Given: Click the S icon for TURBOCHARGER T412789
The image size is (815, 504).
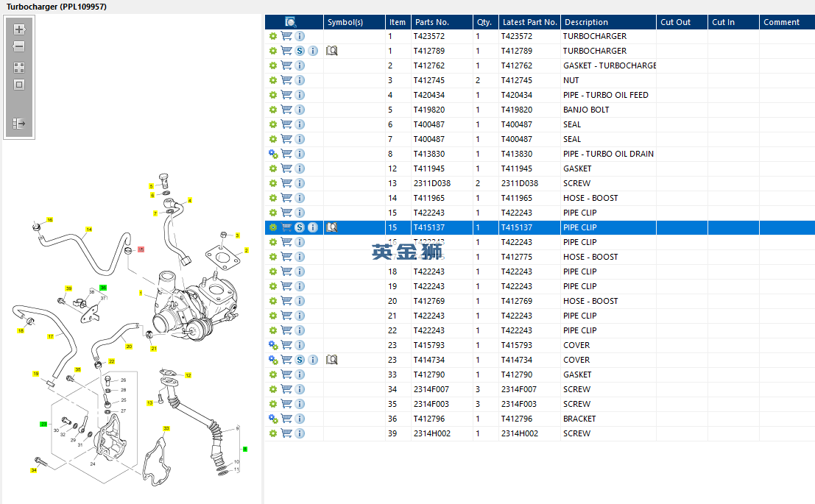Looking at the screenshot, I should (x=300, y=51).
